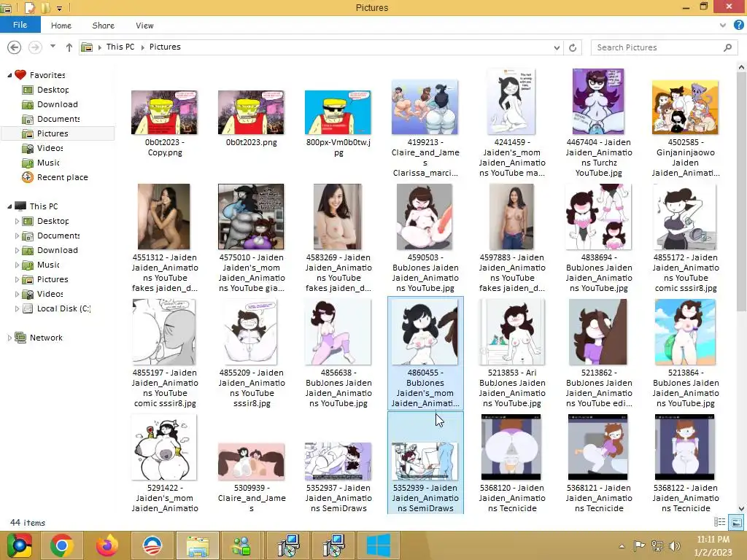Switch to Details view in the status bar

click(x=720, y=522)
